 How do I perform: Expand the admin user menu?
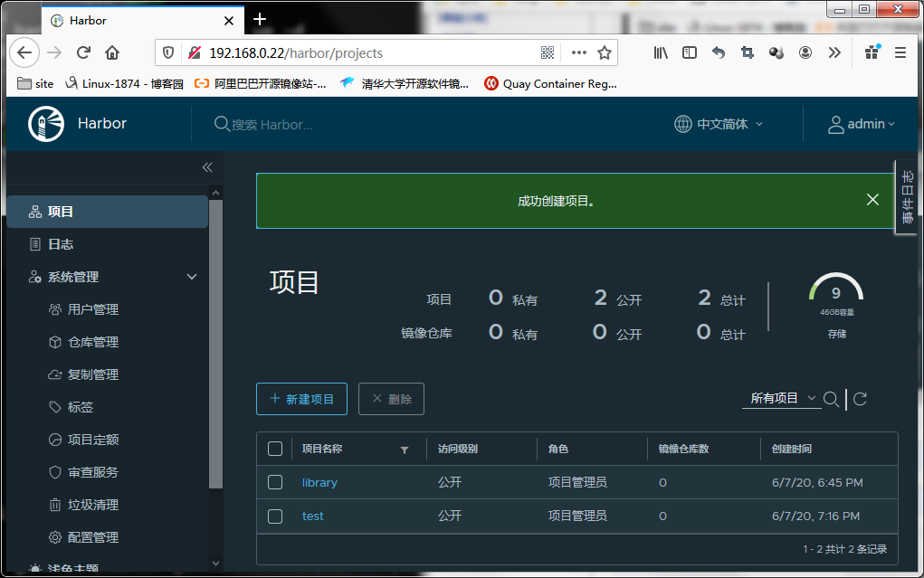point(861,124)
